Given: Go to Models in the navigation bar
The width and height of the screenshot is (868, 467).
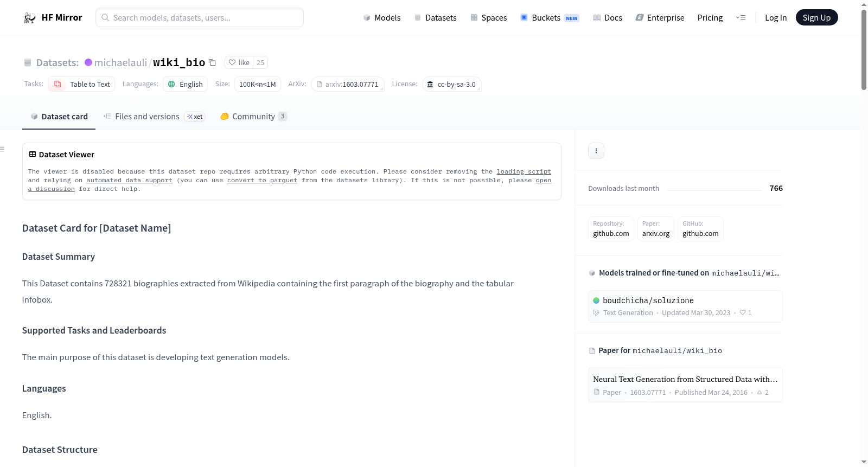Looking at the screenshot, I should [x=382, y=18].
